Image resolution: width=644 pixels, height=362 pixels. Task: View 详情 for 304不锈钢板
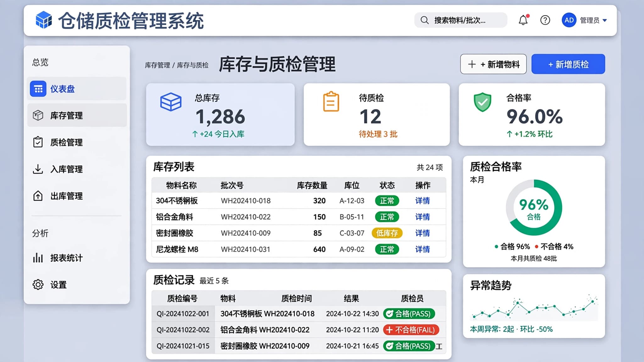[x=422, y=201]
